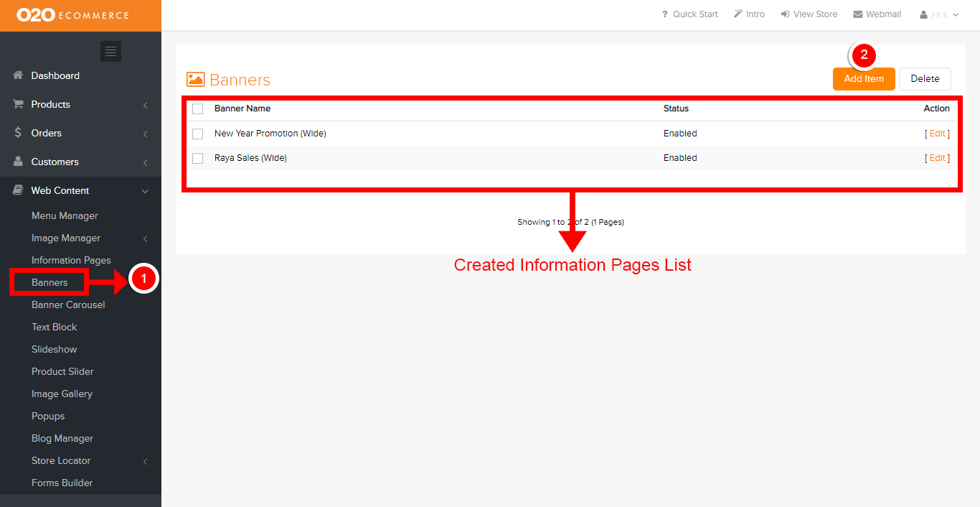
Task: Expand the Store Locator submenu chevron
Action: pos(145,461)
